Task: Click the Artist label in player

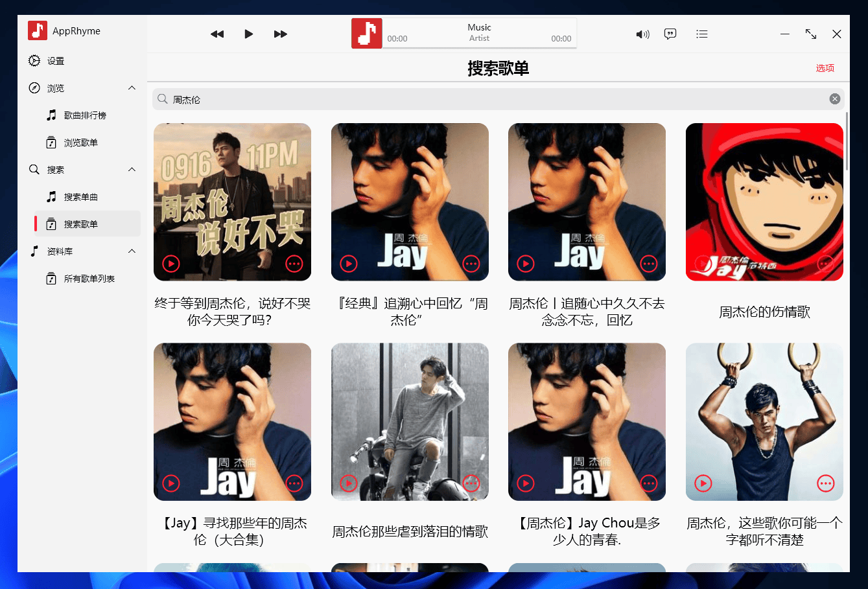Action: click(x=479, y=38)
